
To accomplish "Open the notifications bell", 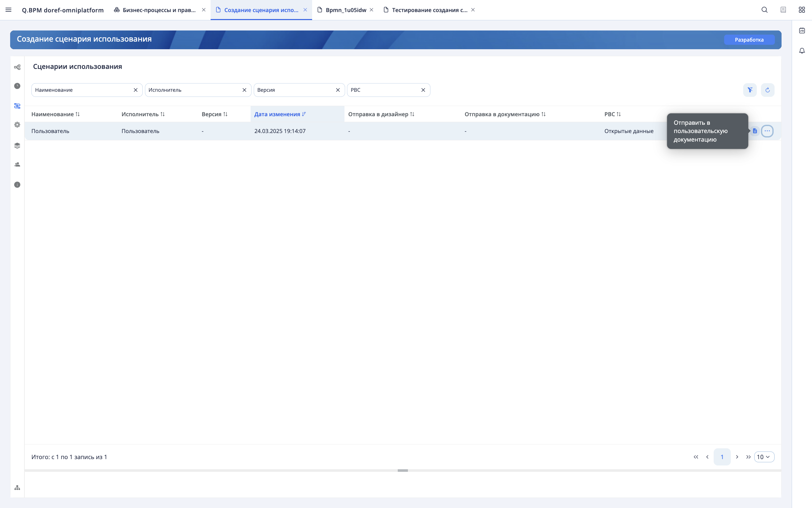I will click(x=802, y=51).
